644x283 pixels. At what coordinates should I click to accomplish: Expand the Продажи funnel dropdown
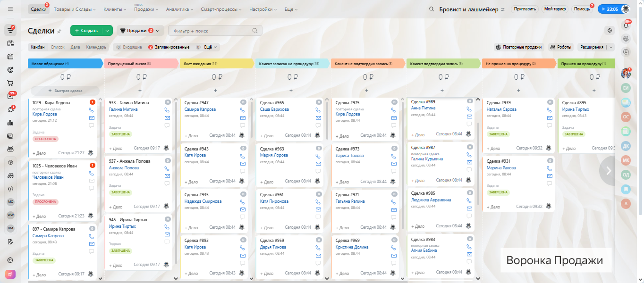pyautogui.click(x=141, y=31)
